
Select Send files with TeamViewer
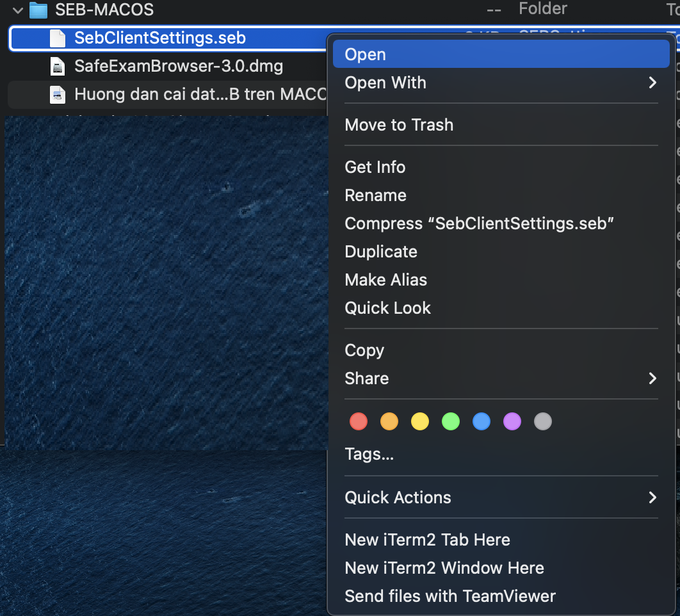449,596
